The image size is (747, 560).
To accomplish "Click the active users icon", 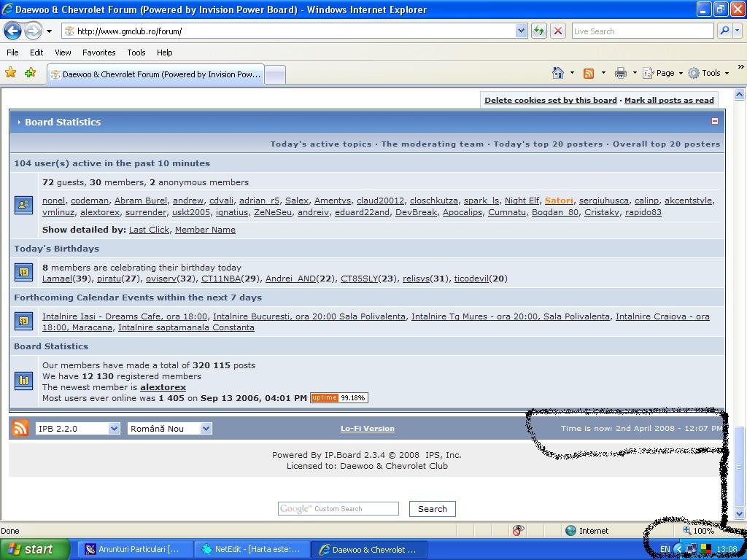I will 24,205.
